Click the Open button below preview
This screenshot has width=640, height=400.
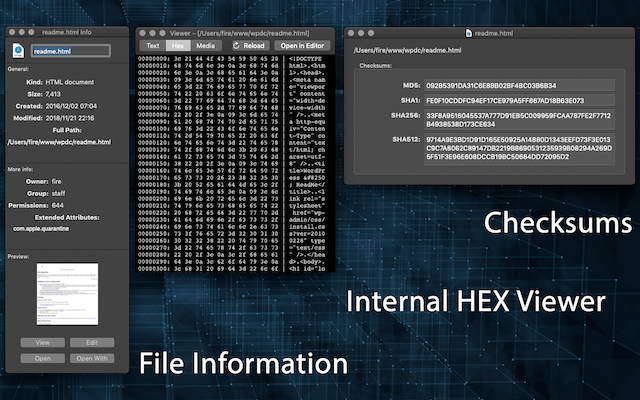43,358
